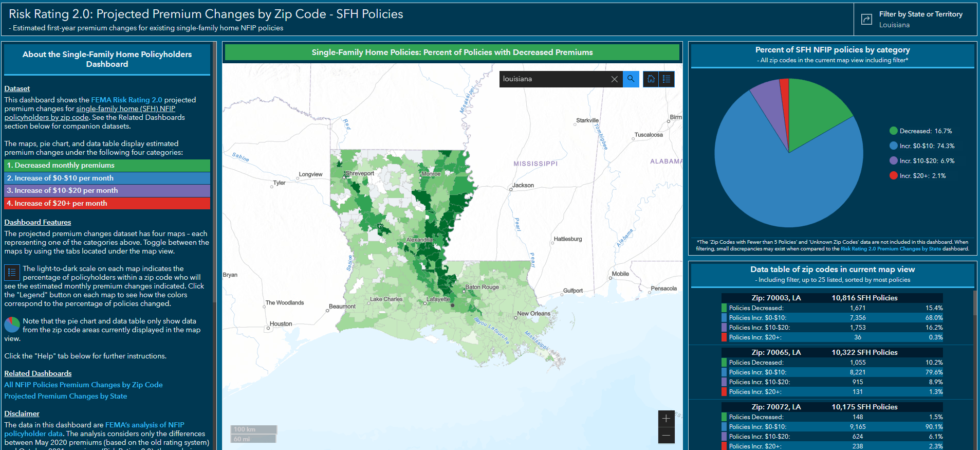This screenshot has height=450, width=980.
Task: Click the map search magnifier button
Action: [631, 79]
